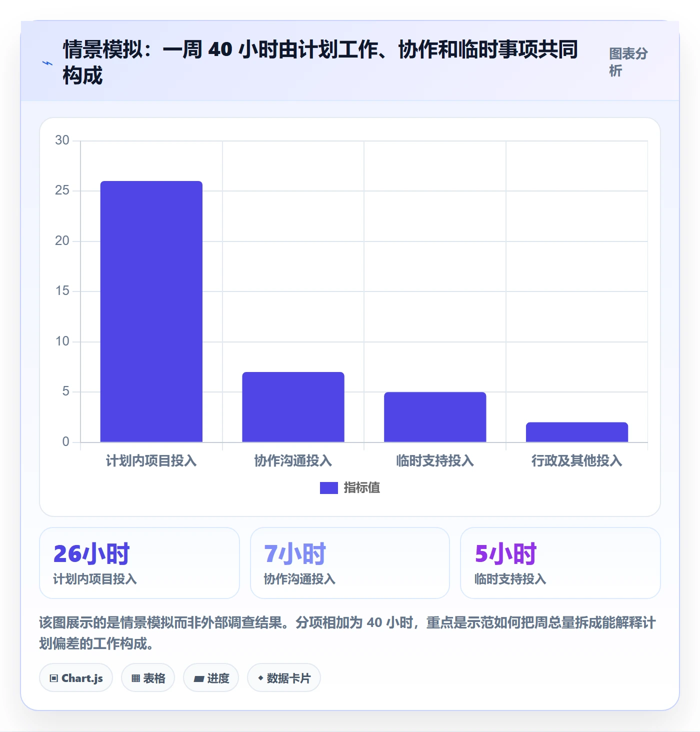
Task: Click the y-axis value 10
Action: pyautogui.click(x=62, y=341)
